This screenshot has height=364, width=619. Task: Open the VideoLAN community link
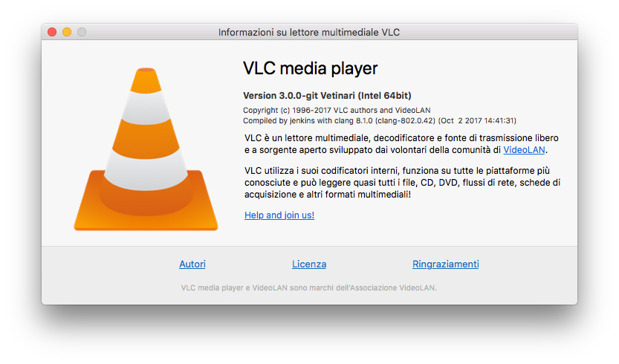(x=524, y=150)
